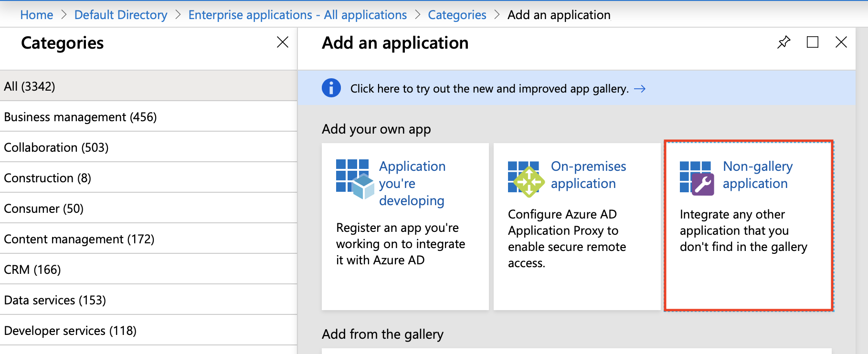The width and height of the screenshot is (868, 354).
Task: Maximize the Add an application blade
Action: pos(813,42)
